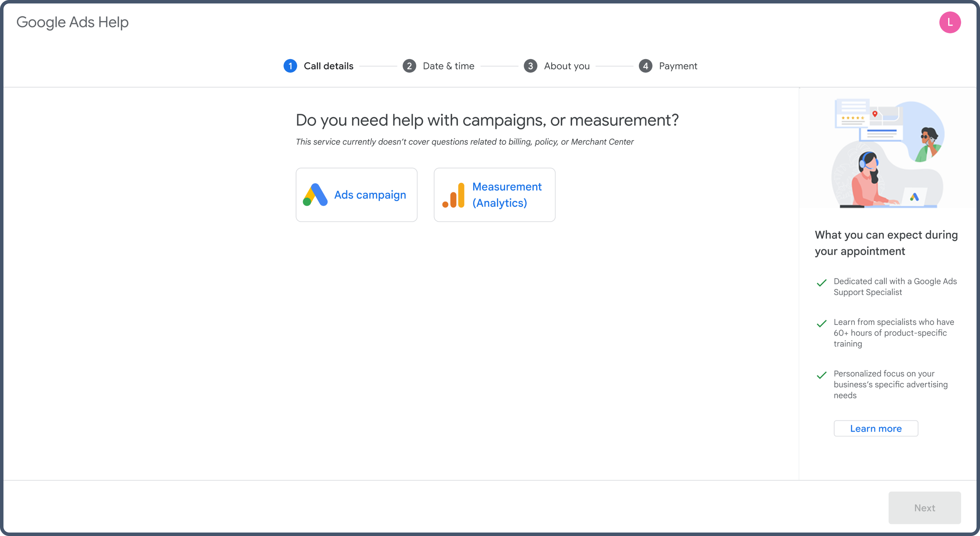980x536 pixels.
Task: Select the Ads campaign option card
Action: pos(357,195)
